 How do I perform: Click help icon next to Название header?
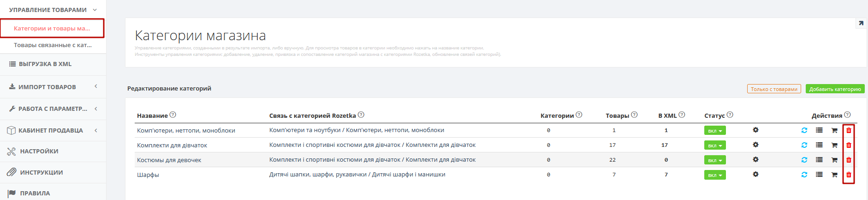pos(173,115)
